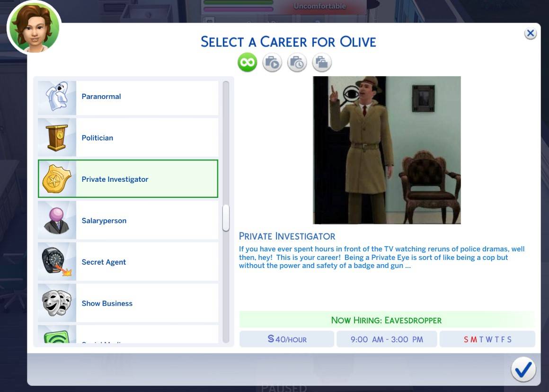
Task: Open the part-time careers briefcase-clock filter
Action: pos(297,62)
